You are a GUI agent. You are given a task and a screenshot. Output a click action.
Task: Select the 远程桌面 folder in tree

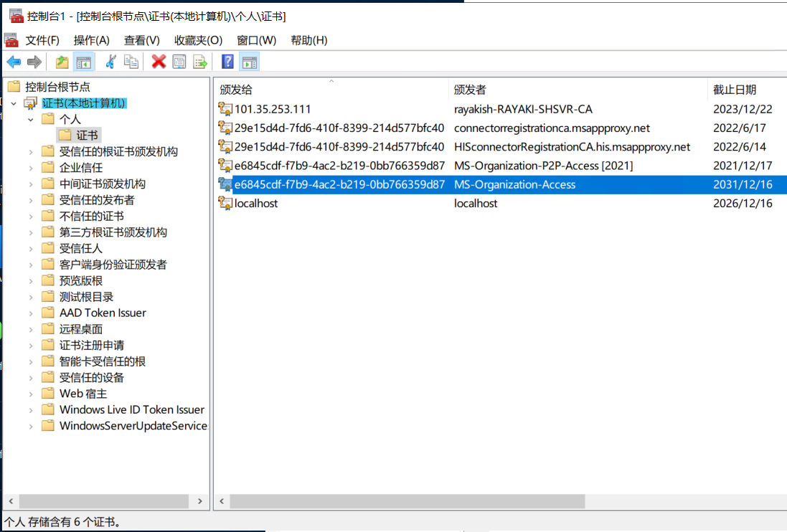point(81,329)
